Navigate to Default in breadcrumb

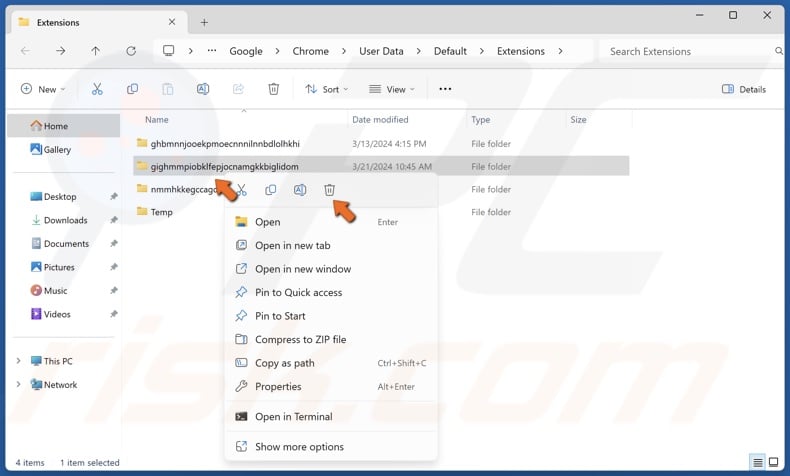click(x=450, y=51)
